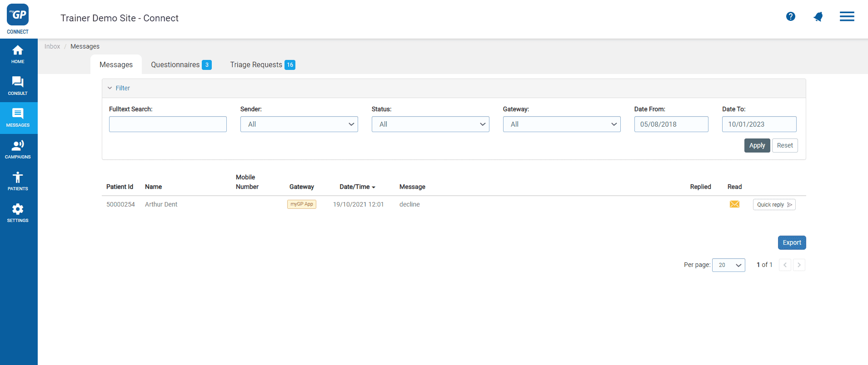Click the unread envelope icon for Arthur Dent
868x365 pixels.
pos(734,204)
